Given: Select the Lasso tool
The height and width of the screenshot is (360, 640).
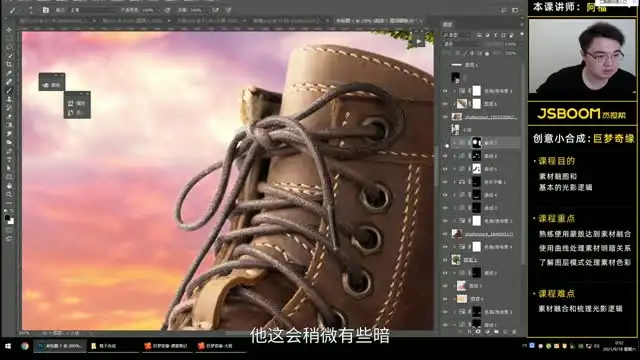Looking at the screenshot, I should click(x=9, y=47).
